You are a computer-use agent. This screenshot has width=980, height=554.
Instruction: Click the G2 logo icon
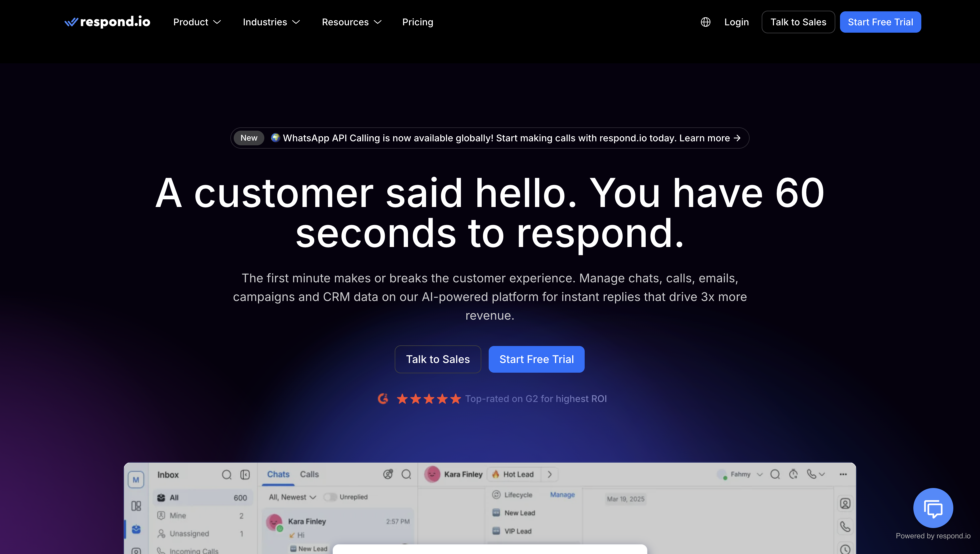[383, 398]
